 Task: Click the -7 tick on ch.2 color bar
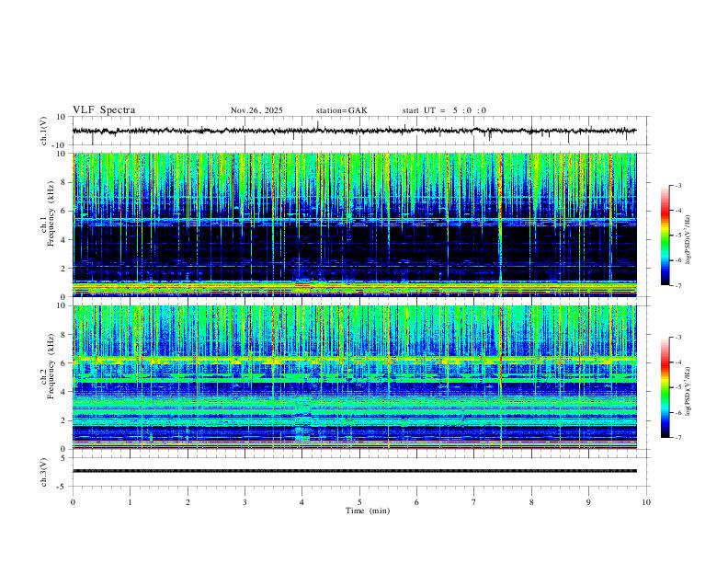[x=678, y=438]
